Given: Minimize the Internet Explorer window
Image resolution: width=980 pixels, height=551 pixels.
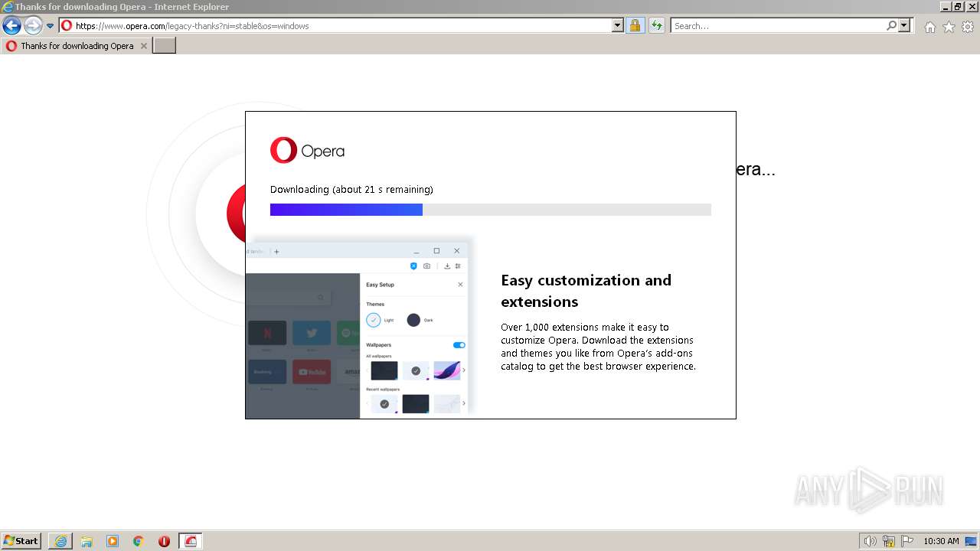Looking at the screenshot, I should point(946,7).
